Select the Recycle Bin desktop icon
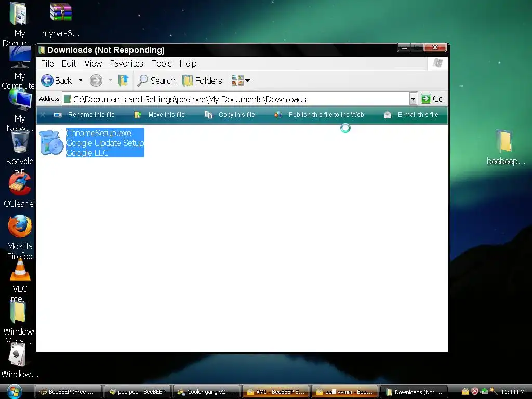 (20, 142)
